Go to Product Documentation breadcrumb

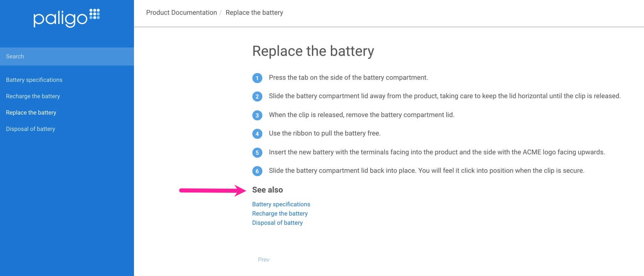tap(181, 13)
